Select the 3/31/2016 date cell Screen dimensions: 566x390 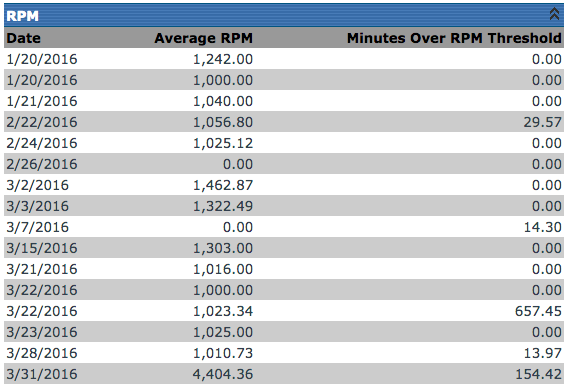pyautogui.click(x=42, y=374)
